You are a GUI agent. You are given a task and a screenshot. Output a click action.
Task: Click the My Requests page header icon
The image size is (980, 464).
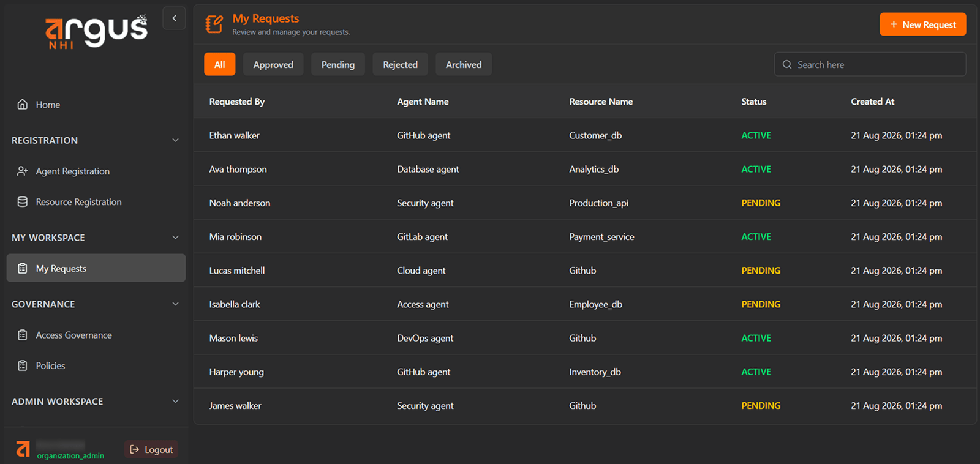pyautogui.click(x=214, y=24)
